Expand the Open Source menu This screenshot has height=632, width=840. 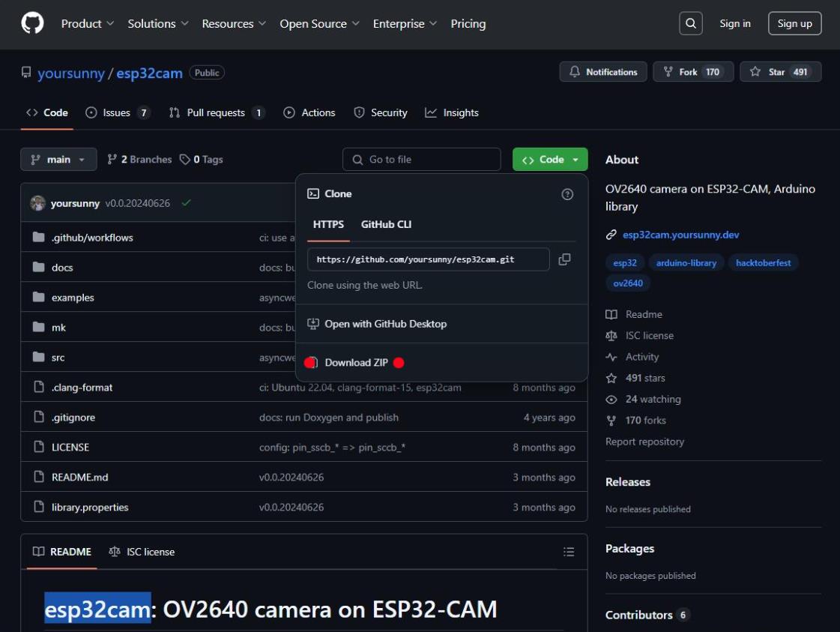pyautogui.click(x=319, y=23)
